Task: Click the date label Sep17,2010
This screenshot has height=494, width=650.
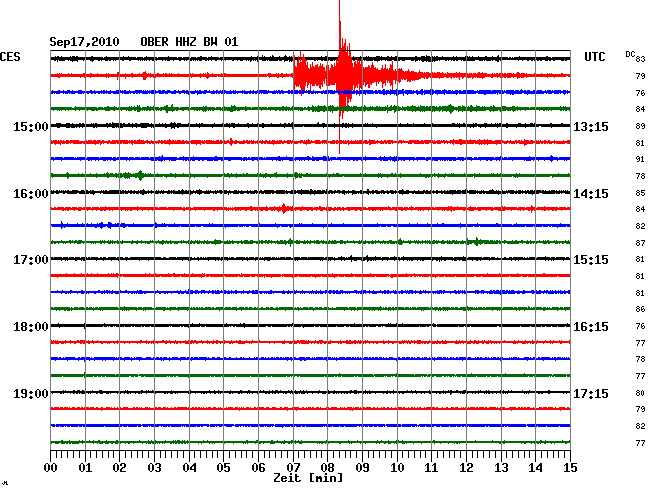Action: tap(84, 42)
